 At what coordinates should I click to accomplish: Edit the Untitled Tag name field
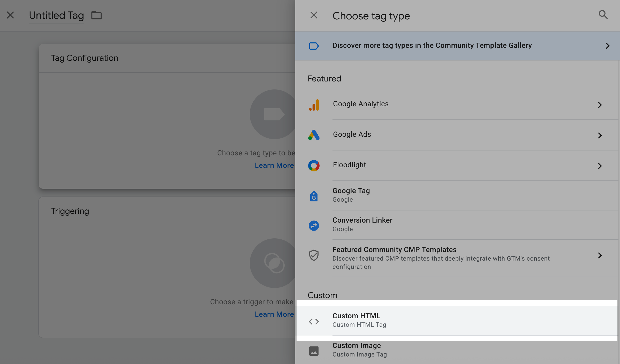coord(56,16)
